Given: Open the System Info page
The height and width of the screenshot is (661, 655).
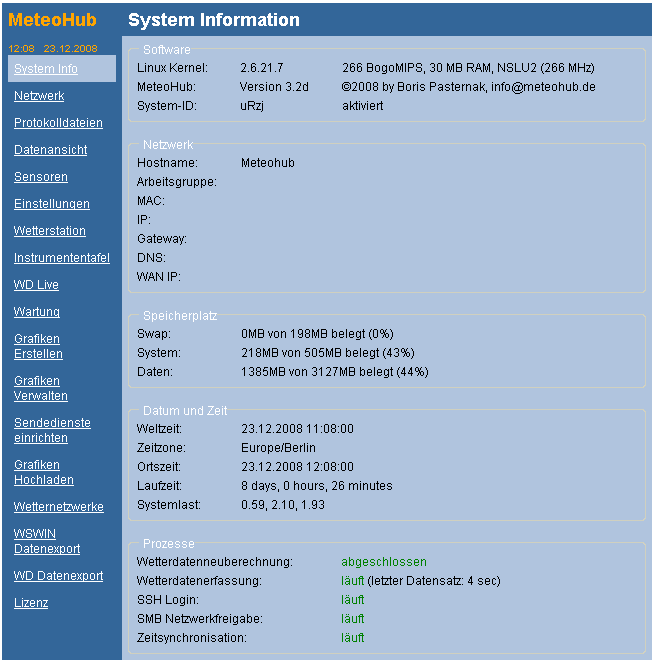Looking at the screenshot, I should 46,69.
